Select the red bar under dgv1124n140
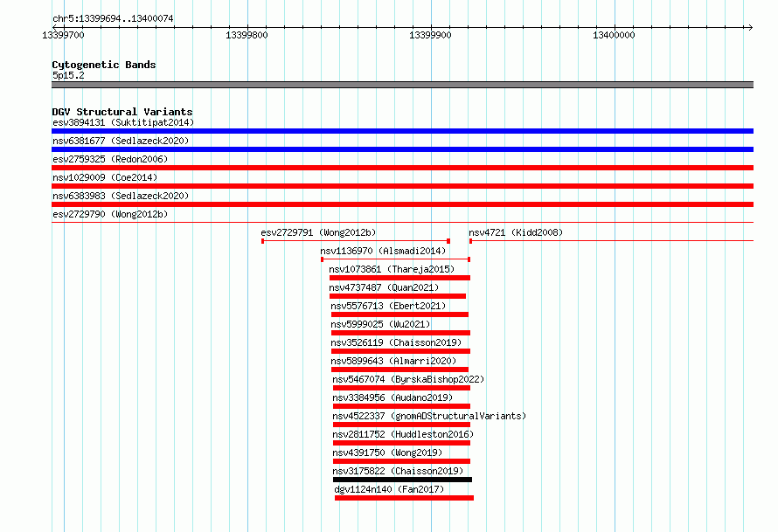This screenshot has height=532, width=778. coord(405,498)
